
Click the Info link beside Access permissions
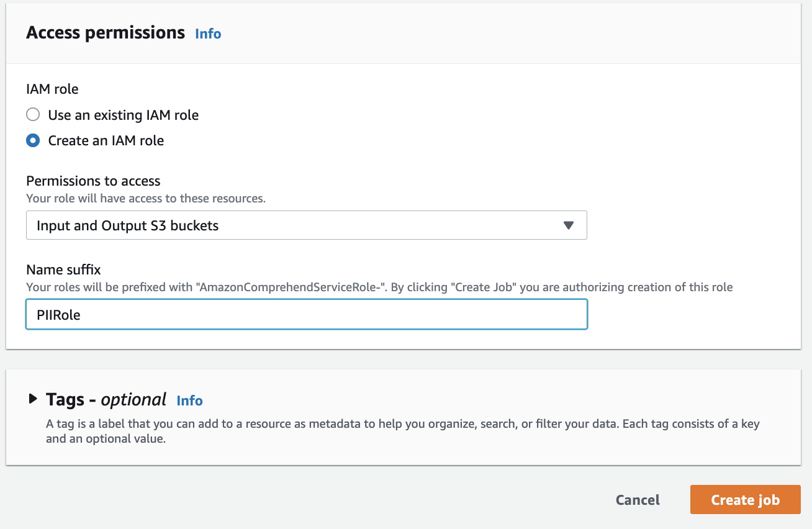[x=207, y=34]
